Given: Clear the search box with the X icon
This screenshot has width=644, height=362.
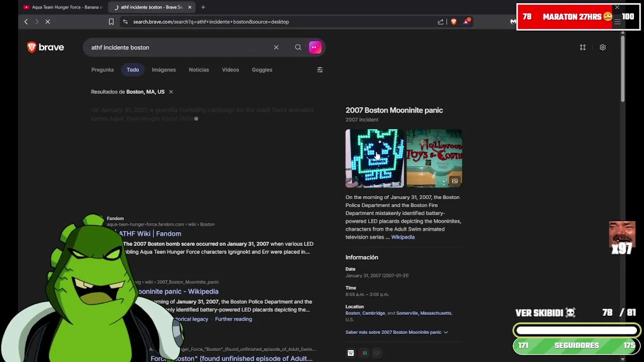Looking at the screenshot, I should 276,47.
